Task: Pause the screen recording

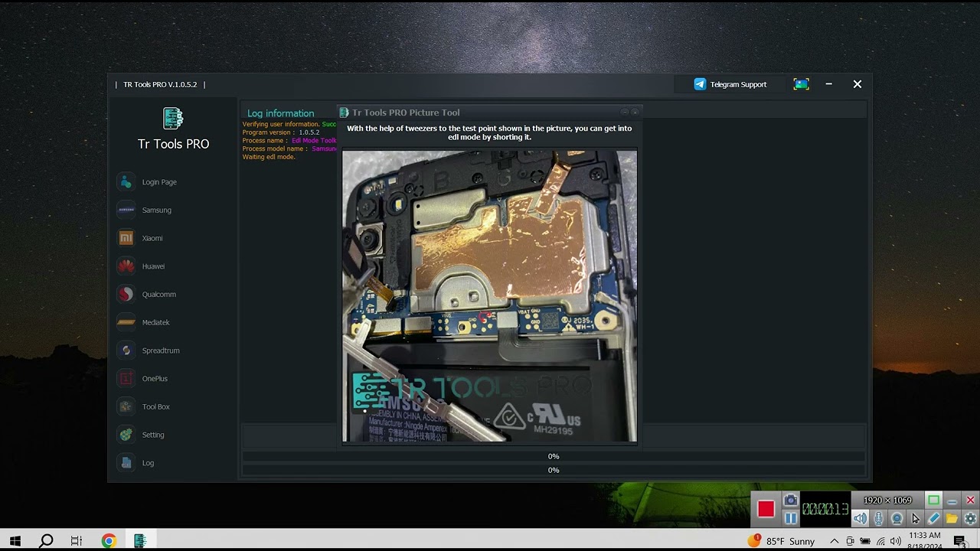Action: 791,518
